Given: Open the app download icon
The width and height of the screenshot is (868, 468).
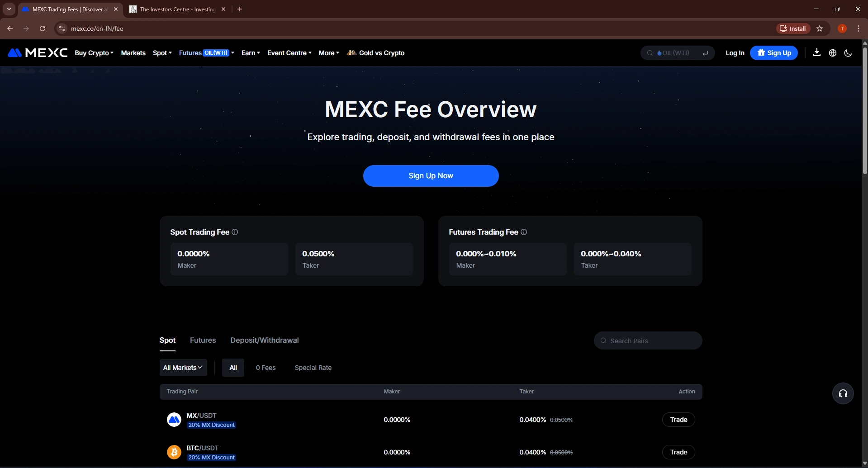Looking at the screenshot, I should [816, 53].
